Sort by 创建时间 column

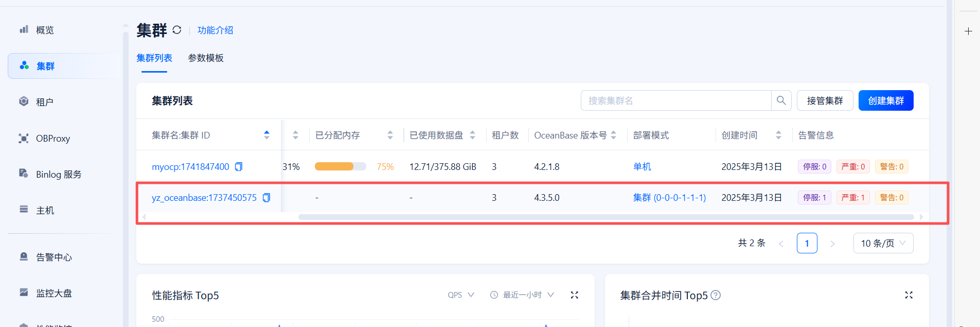pyautogui.click(x=778, y=135)
